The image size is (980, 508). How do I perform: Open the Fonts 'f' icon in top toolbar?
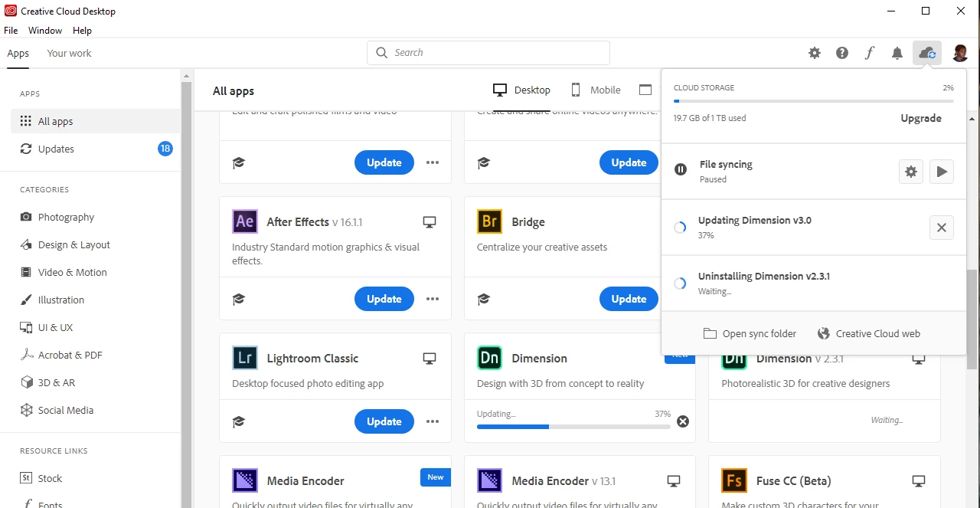coord(870,53)
